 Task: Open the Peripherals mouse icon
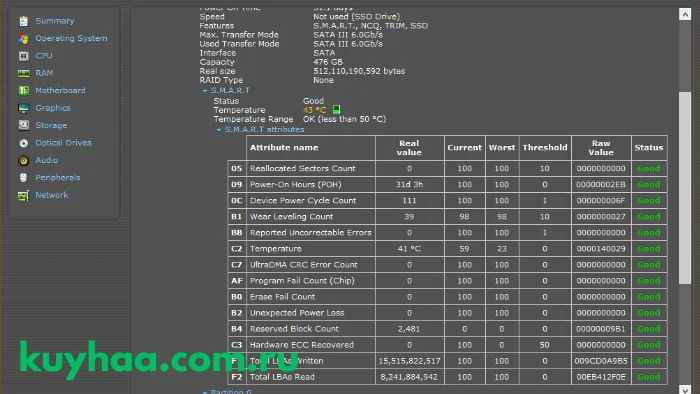click(24, 178)
